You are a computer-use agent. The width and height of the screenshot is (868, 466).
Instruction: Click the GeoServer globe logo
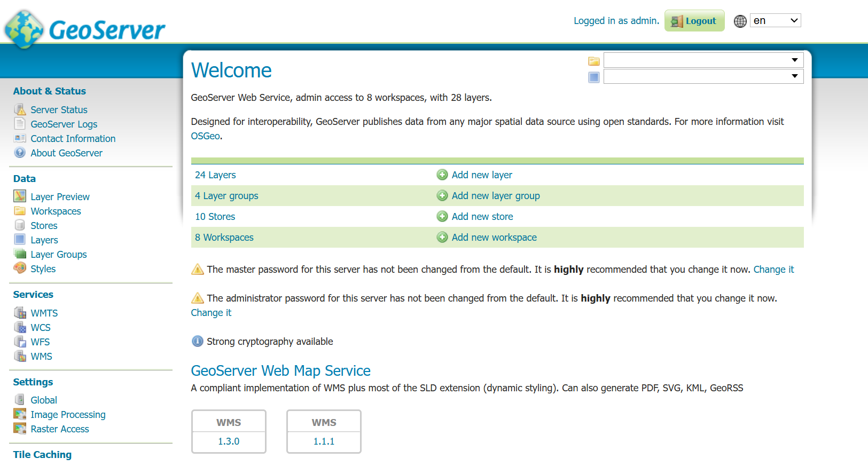point(24,29)
